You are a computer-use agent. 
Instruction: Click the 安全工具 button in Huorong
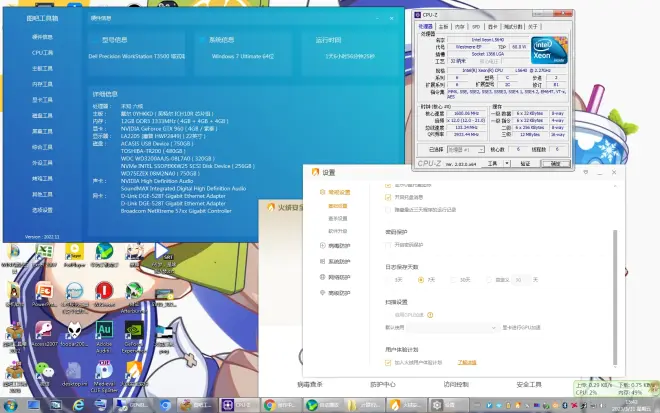pyautogui.click(x=528, y=384)
